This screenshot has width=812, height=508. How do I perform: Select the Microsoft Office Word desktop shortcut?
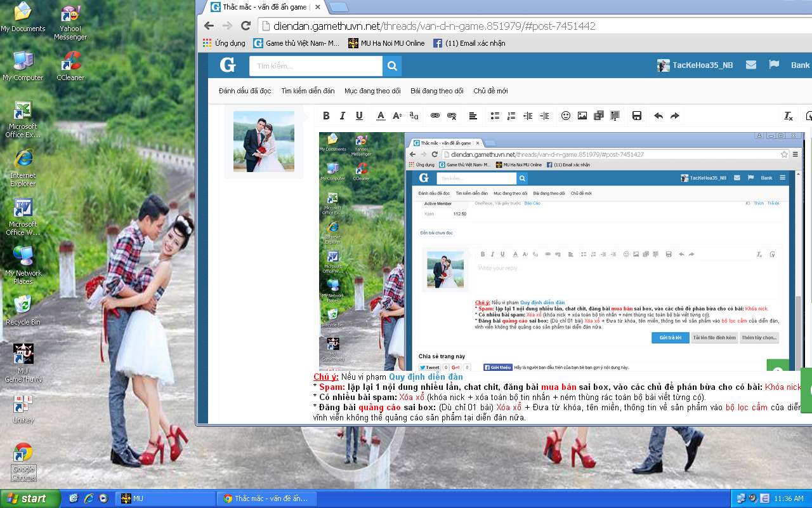[23, 217]
